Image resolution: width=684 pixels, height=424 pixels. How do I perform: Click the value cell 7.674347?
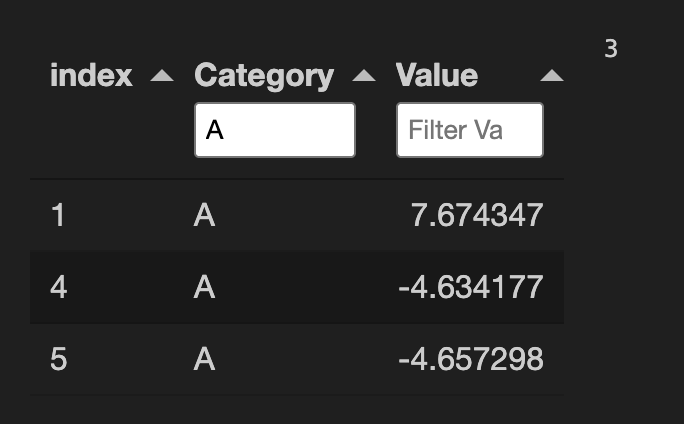click(477, 215)
